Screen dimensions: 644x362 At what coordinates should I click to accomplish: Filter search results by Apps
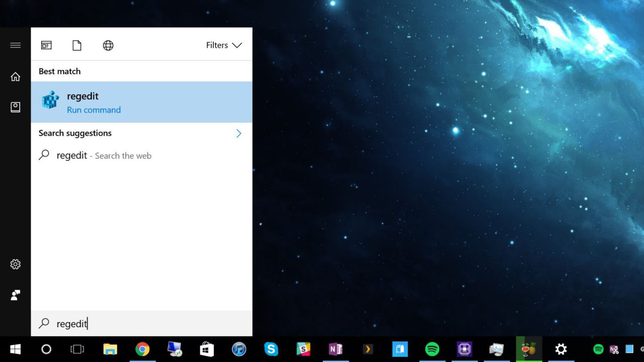[46, 45]
